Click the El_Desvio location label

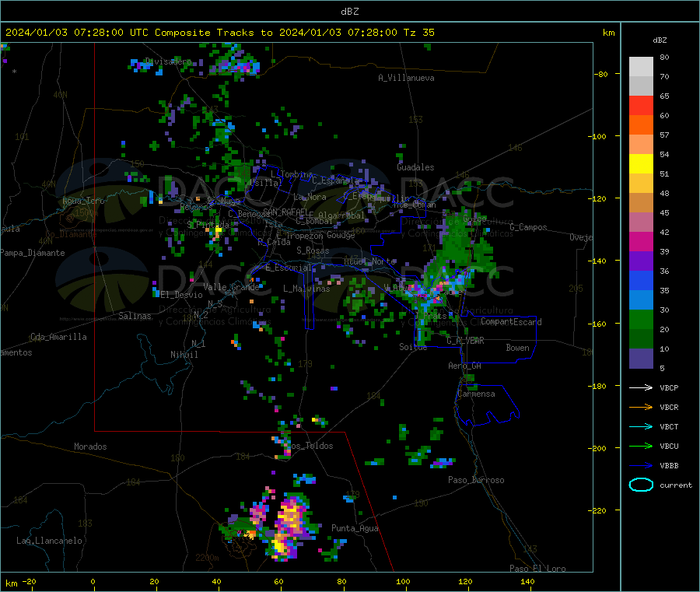[181, 295]
